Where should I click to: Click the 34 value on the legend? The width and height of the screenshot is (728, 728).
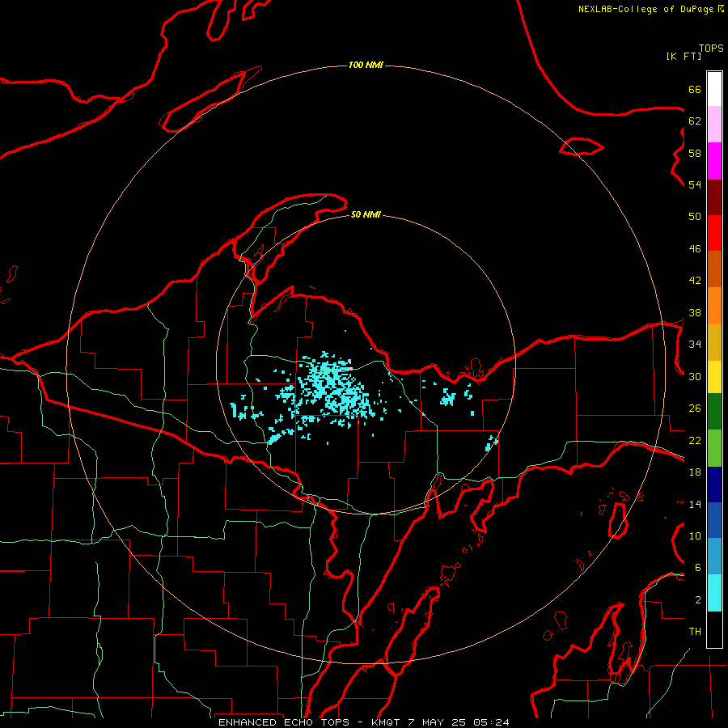click(695, 345)
